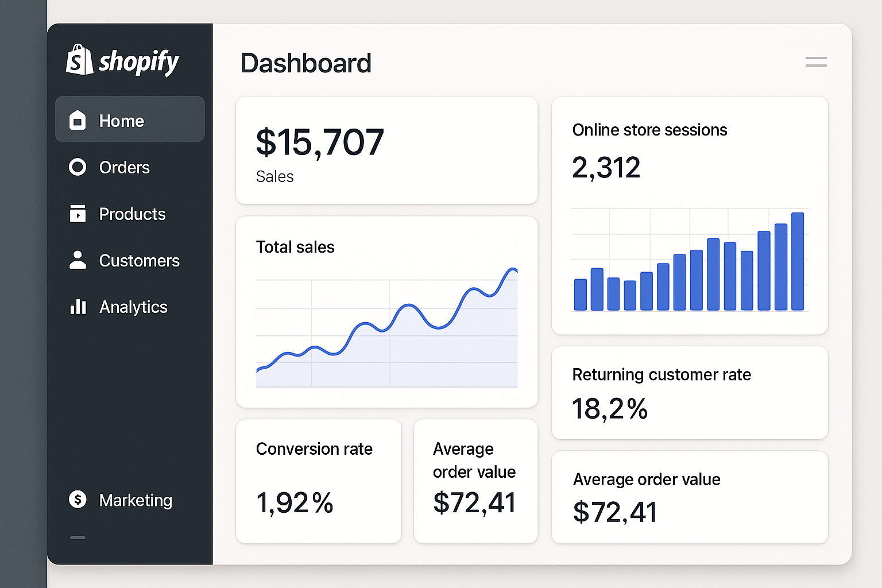This screenshot has width=882, height=588.
Task: Click the 2,312 sessions count
Action: (x=606, y=167)
